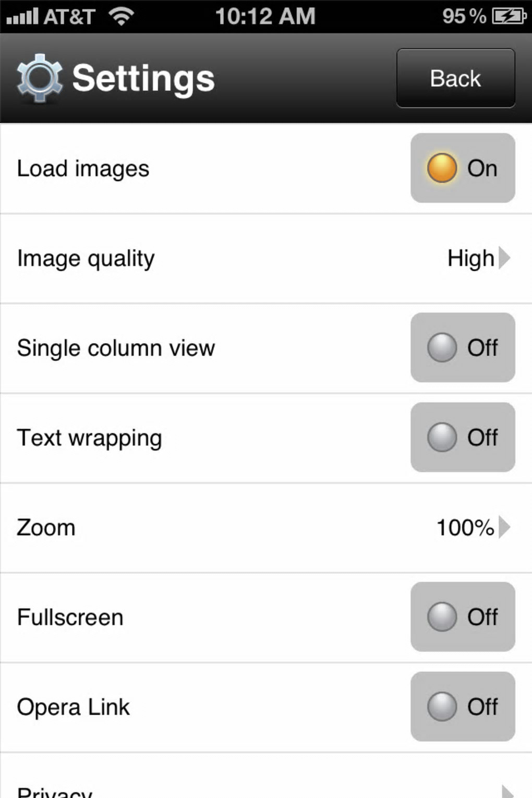The width and height of the screenshot is (532, 798).
Task: Select the Zoom row label
Action: (x=46, y=528)
